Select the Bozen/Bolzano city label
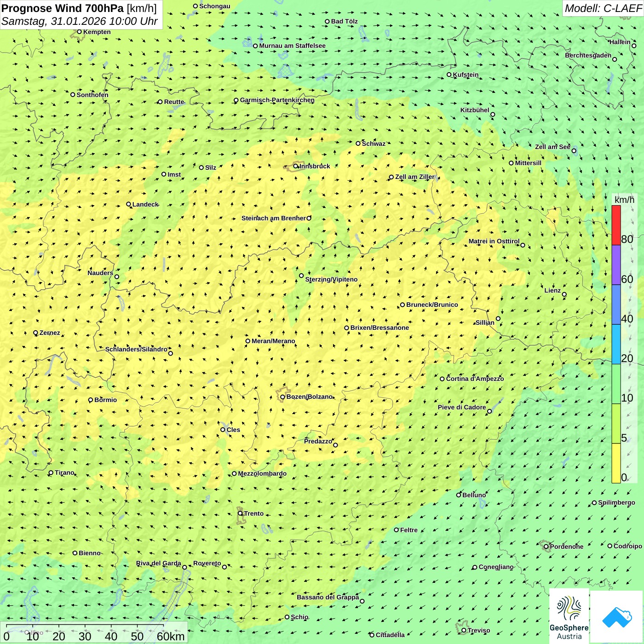This screenshot has width=644, height=644. [x=309, y=397]
